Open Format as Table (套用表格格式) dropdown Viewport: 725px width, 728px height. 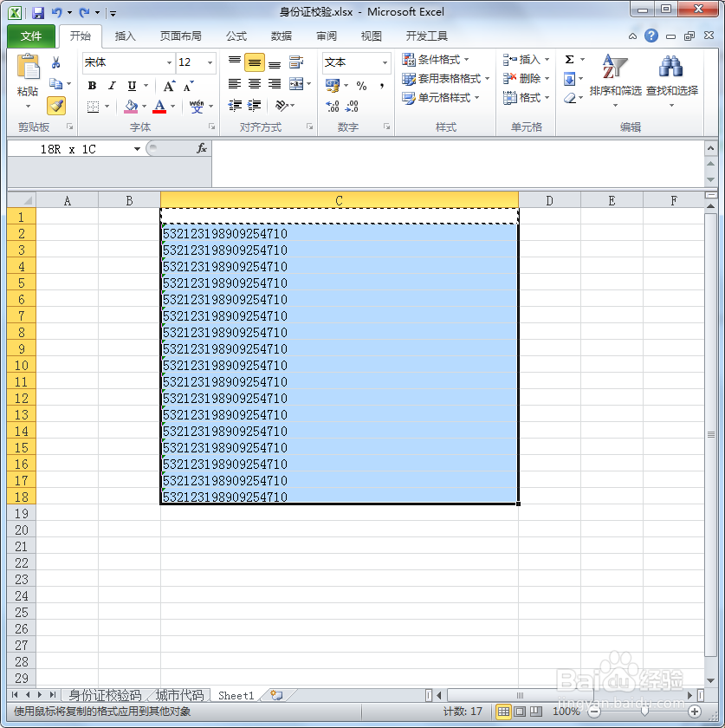(445, 79)
